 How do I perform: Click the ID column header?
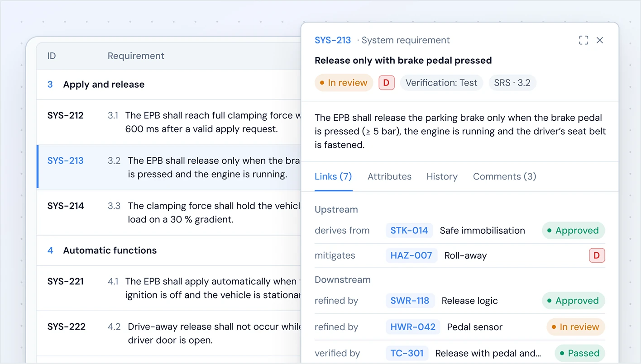click(52, 56)
